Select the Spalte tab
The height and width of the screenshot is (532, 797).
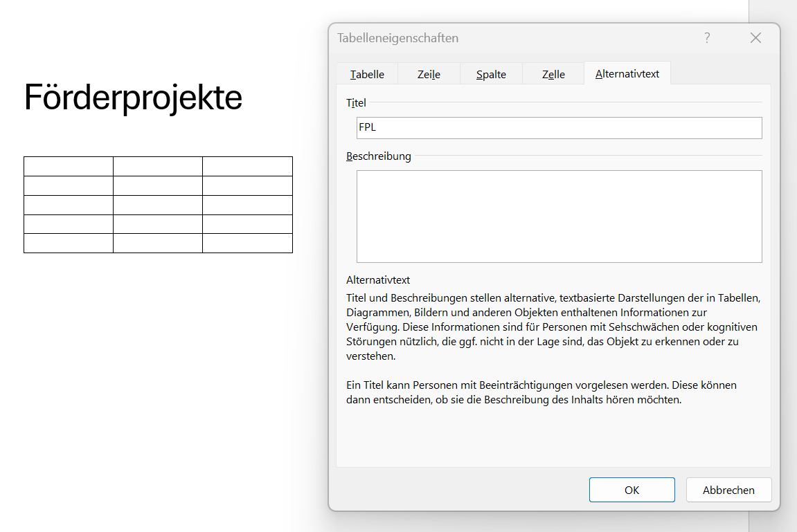pyautogui.click(x=491, y=75)
